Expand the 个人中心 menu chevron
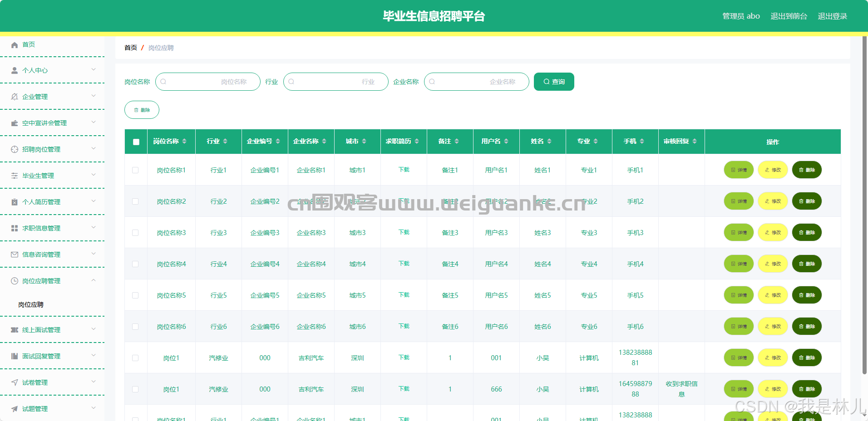Image resolution: width=868 pixels, height=421 pixels. pos(94,69)
